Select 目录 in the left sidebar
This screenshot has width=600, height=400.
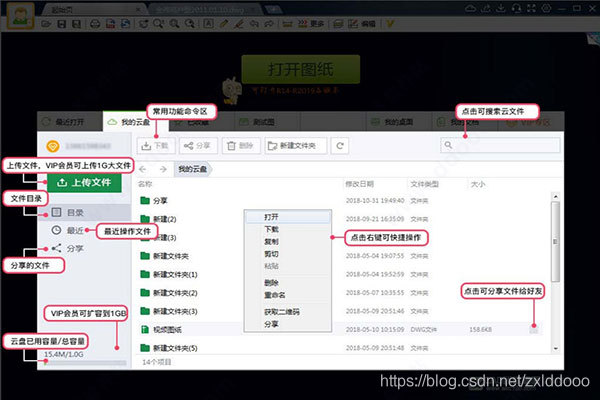[84, 212]
